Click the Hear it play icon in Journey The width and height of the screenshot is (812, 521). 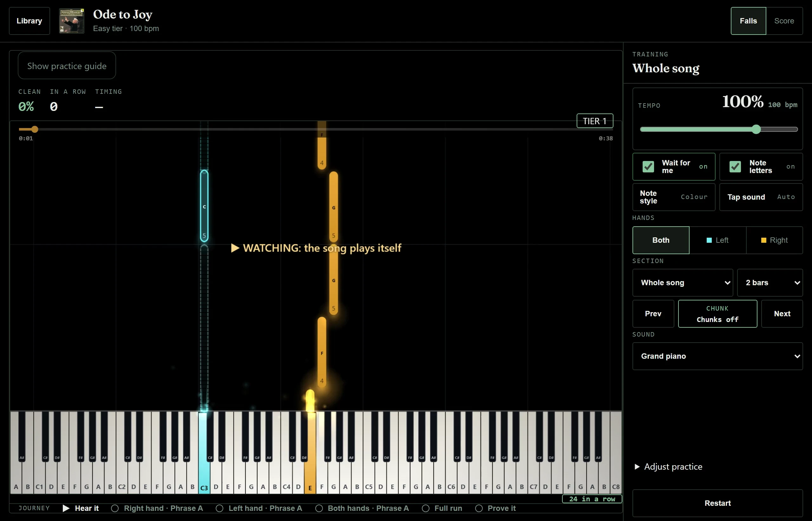click(x=66, y=508)
